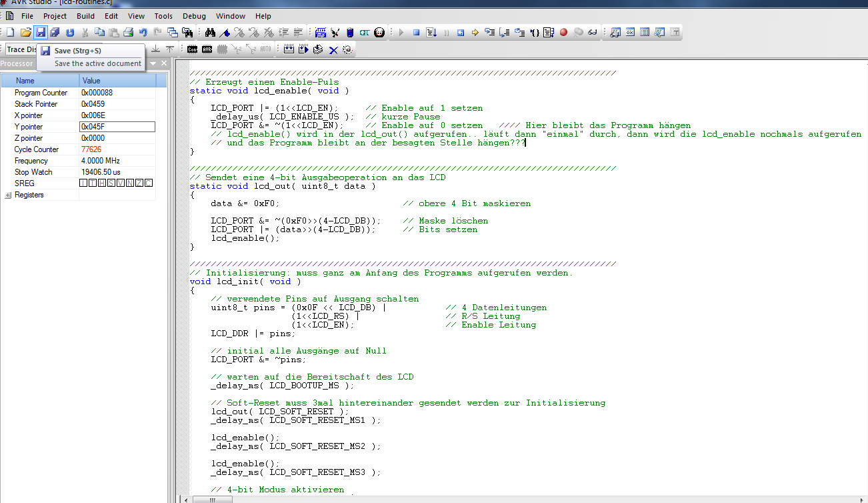This screenshot has height=503, width=868.
Task: Open the Edit menu
Action: (x=111, y=16)
